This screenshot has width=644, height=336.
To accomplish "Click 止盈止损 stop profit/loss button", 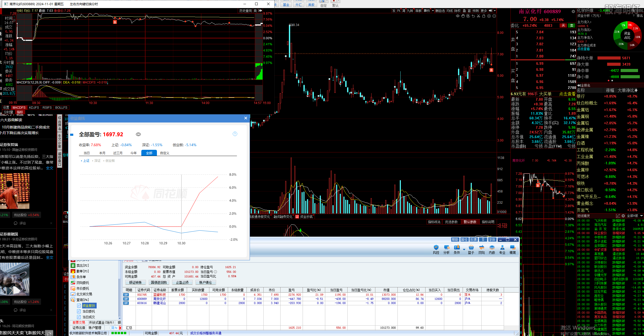I will click(x=182, y=282).
